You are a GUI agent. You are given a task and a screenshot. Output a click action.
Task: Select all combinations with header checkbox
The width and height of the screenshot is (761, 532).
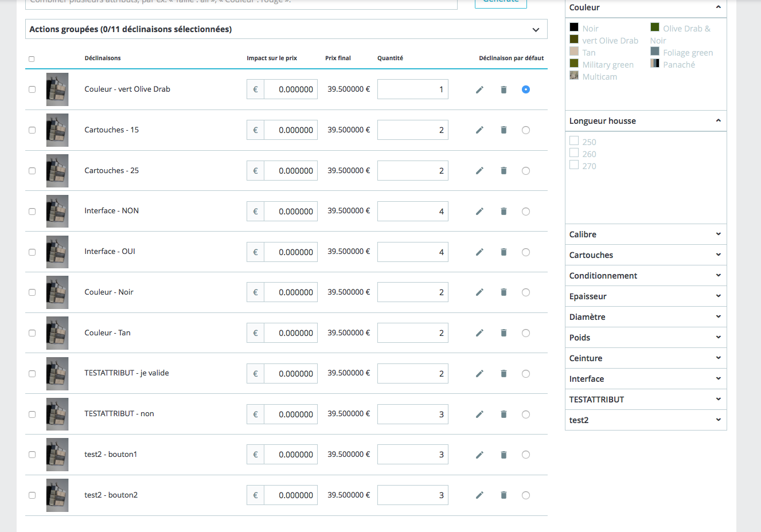point(32,58)
